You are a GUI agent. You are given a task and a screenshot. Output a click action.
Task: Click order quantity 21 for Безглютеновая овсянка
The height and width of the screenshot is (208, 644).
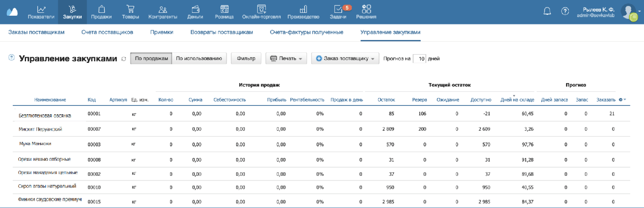(612, 113)
